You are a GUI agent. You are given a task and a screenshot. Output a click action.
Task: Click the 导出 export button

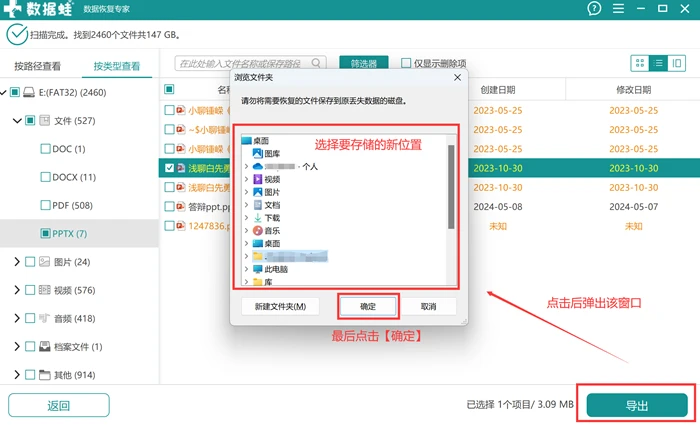click(x=637, y=405)
